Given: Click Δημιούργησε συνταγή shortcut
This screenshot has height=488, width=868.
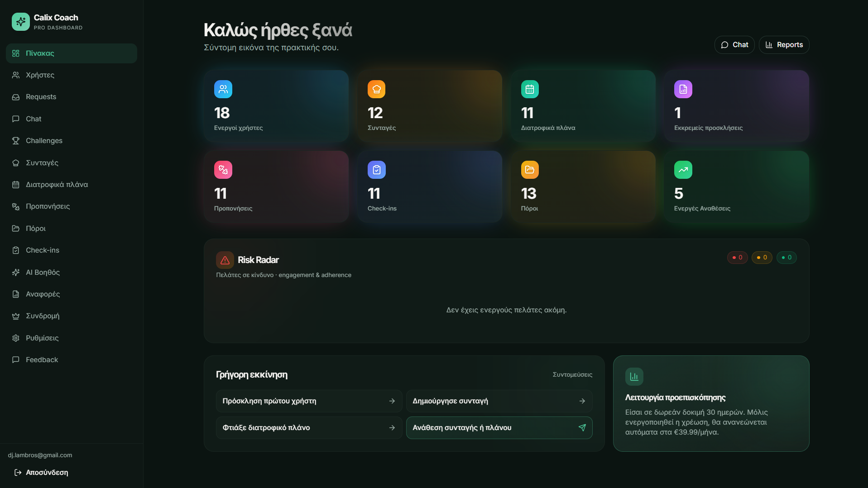Looking at the screenshot, I should tap(499, 401).
